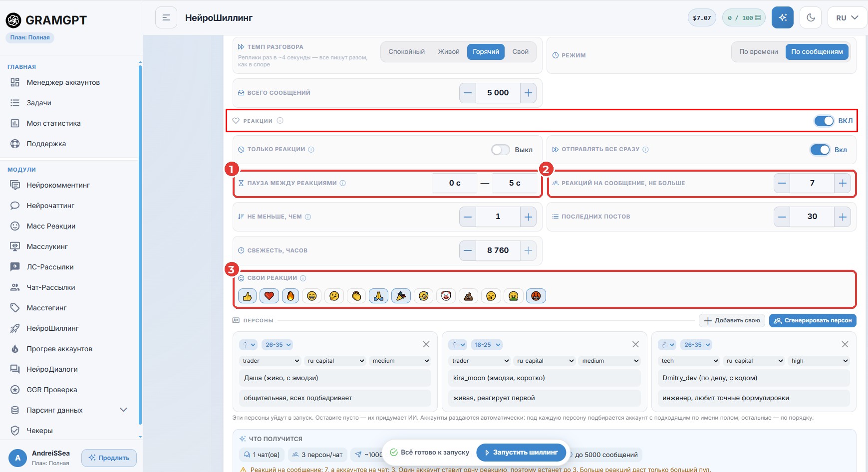The height and width of the screenshot is (472, 868).
Task: Click the Свежесть, часов value field 8 760
Action: 498,250
